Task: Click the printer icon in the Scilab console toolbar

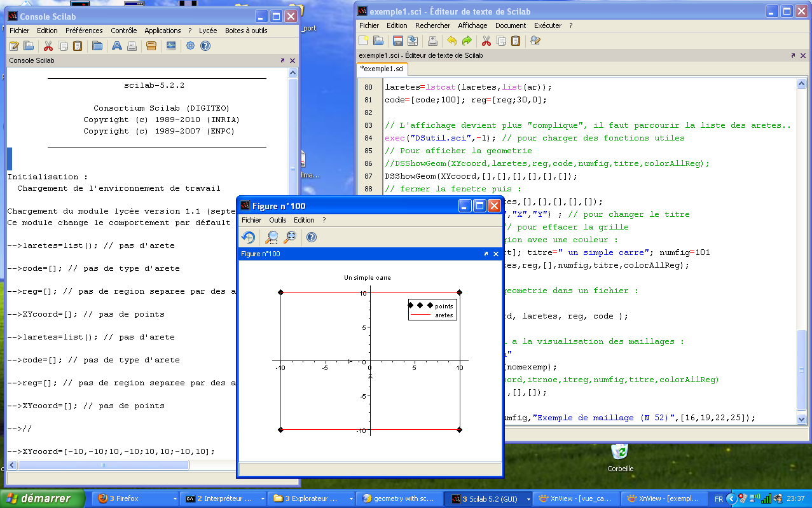Action: click(x=132, y=46)
